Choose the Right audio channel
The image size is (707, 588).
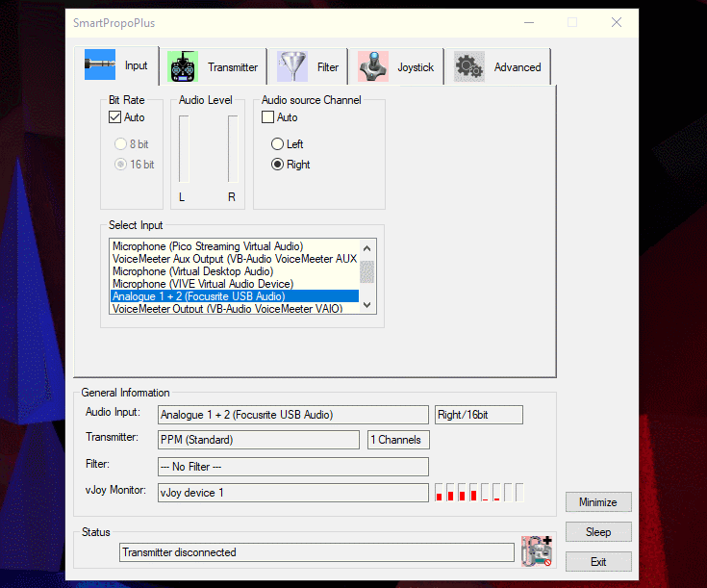(277, 165)
